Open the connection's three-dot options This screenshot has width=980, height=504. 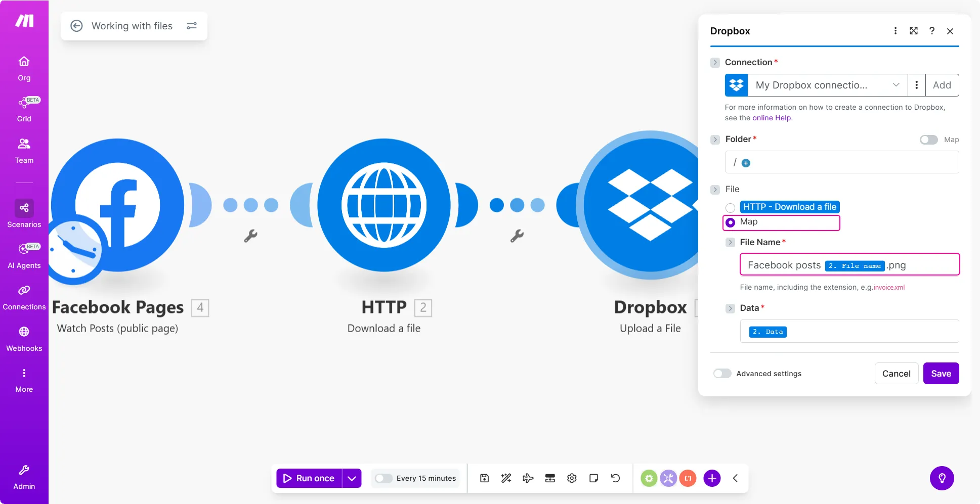coord(917,85)
